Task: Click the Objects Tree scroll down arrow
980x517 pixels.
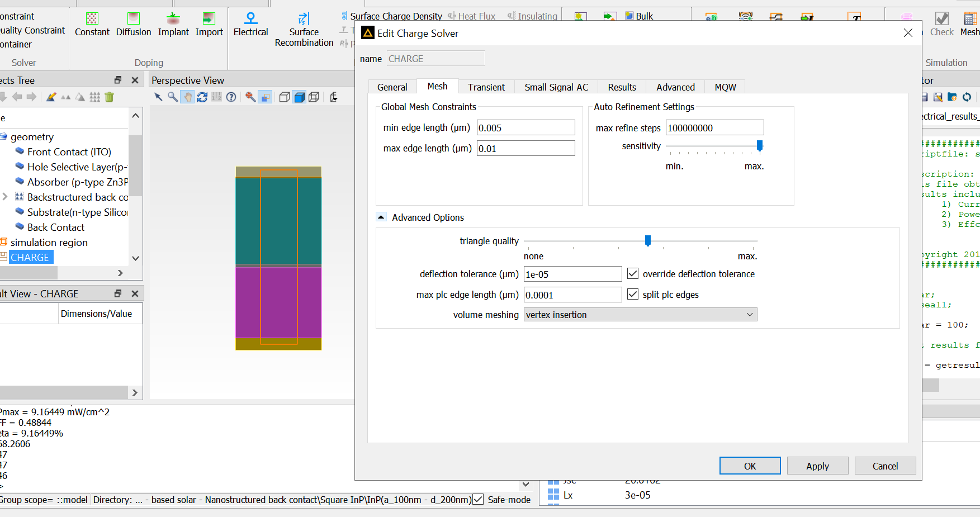Action: [x=135, y=258]
